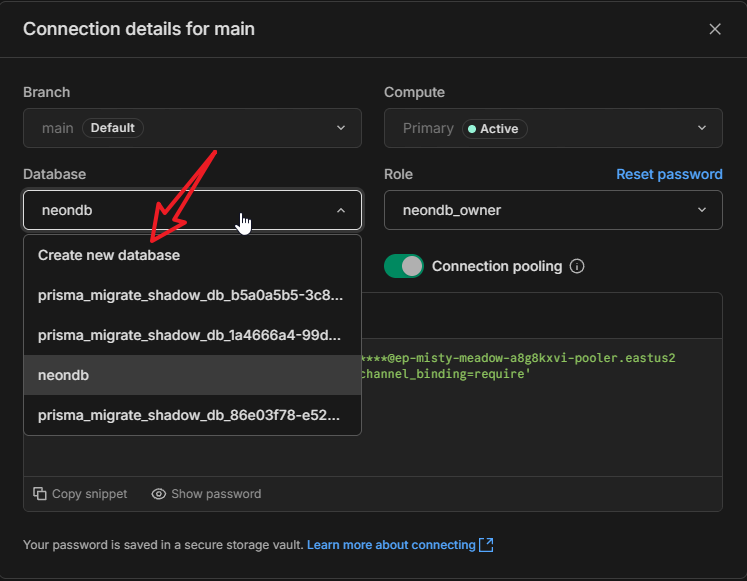Click the Copy snippet button text
The width and height of the screenshot is (747, 581).
(89, 494)
